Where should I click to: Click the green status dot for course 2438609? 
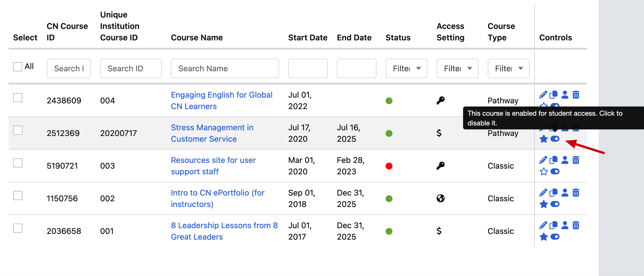point(389,101)
